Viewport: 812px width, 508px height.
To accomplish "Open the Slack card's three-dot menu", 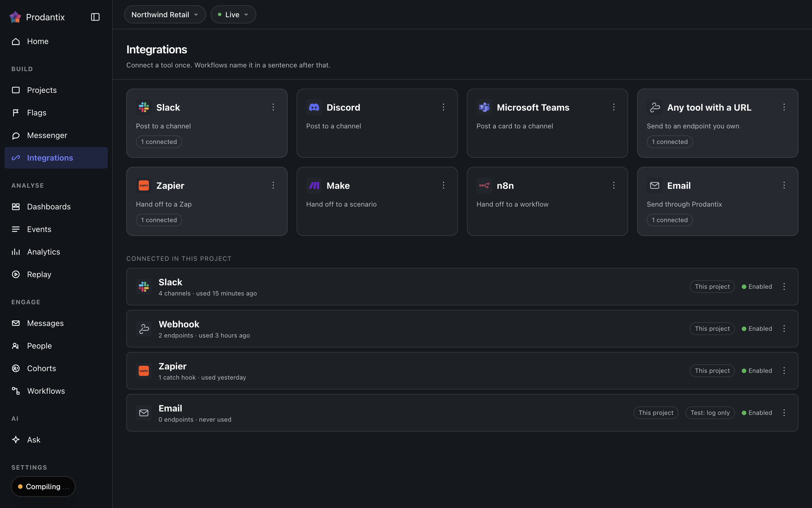I will click(273, 107).
